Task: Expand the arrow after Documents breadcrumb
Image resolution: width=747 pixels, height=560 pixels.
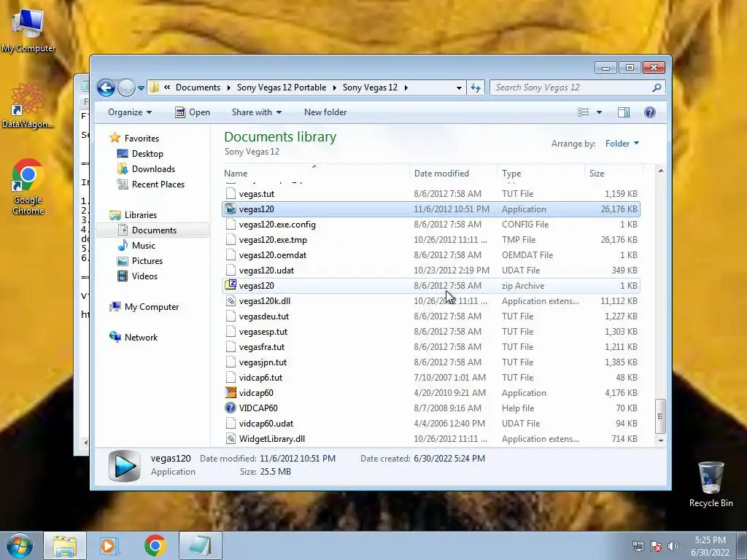Action: 228,87
